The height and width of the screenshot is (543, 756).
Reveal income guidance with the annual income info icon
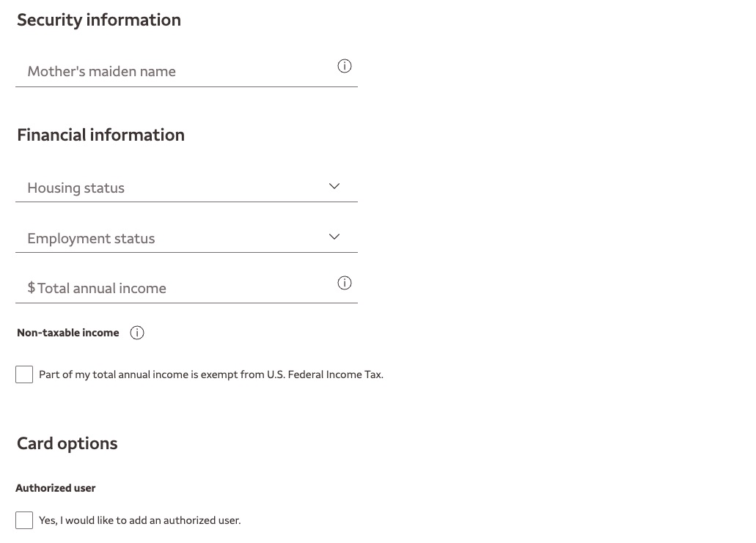coord(345,283)
